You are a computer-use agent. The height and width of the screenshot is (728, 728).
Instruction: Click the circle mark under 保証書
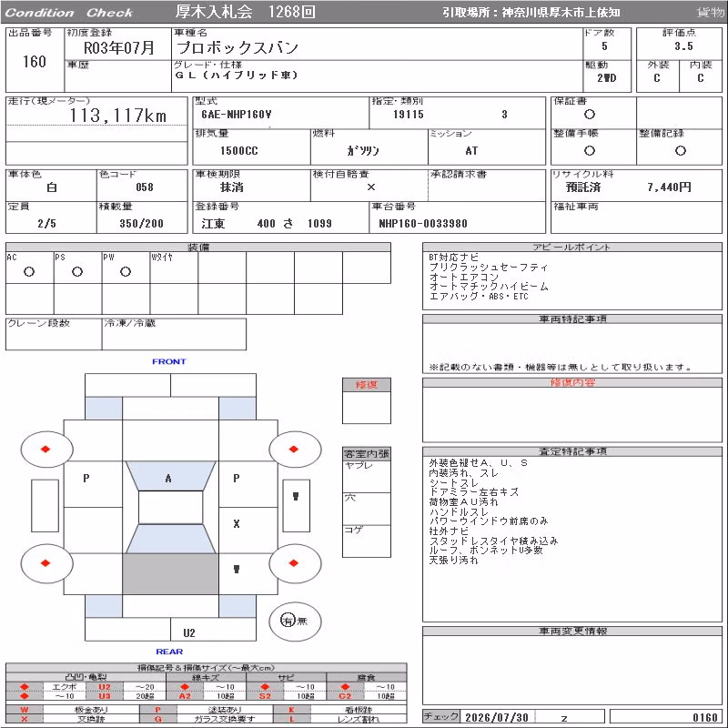coord(589,115)
